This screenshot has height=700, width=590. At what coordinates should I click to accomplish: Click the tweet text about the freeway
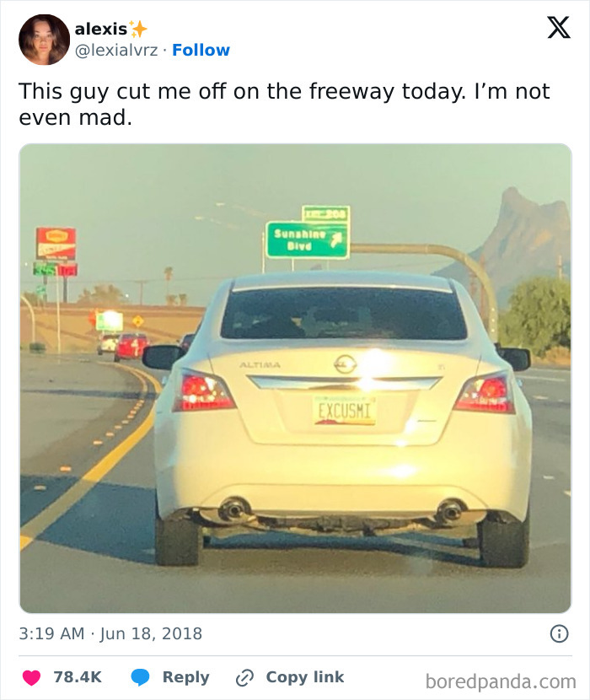[284, 104]
